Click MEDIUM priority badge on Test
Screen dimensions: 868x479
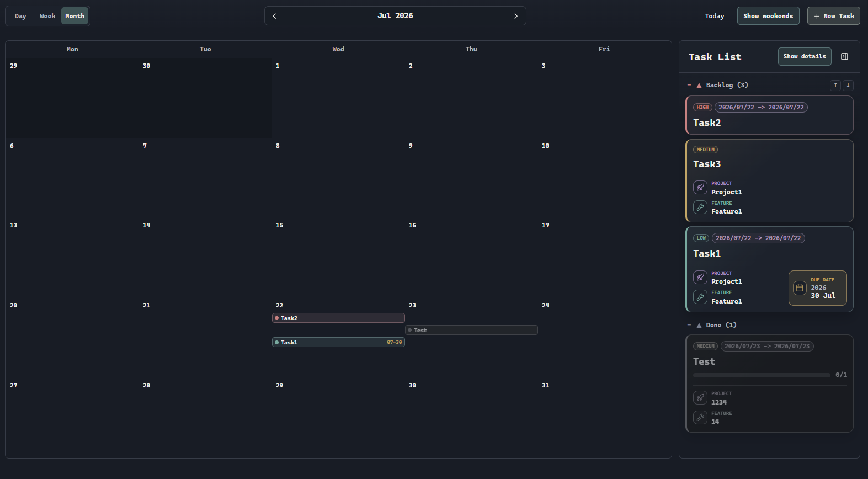click(x=705, y=346)
